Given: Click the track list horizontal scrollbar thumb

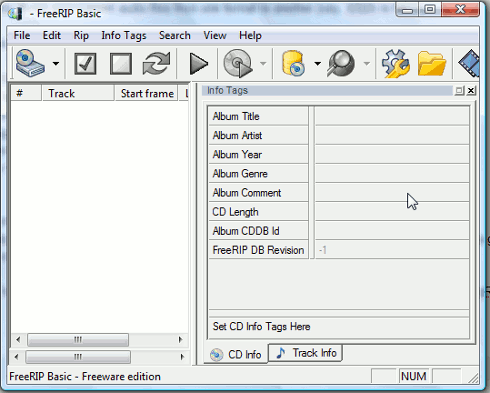Looking at the screenshot, I should pyautogui.click(x=78, y=340).
